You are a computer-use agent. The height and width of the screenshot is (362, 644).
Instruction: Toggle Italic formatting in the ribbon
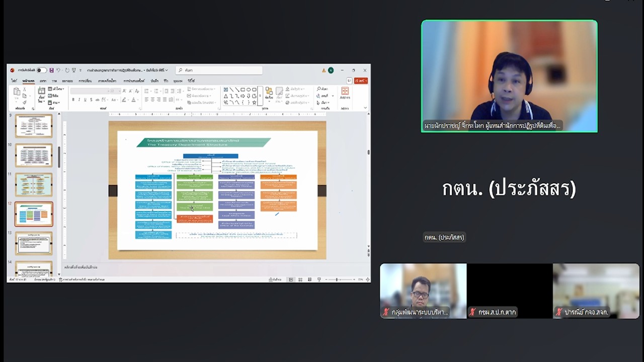[x=79, y=100]
